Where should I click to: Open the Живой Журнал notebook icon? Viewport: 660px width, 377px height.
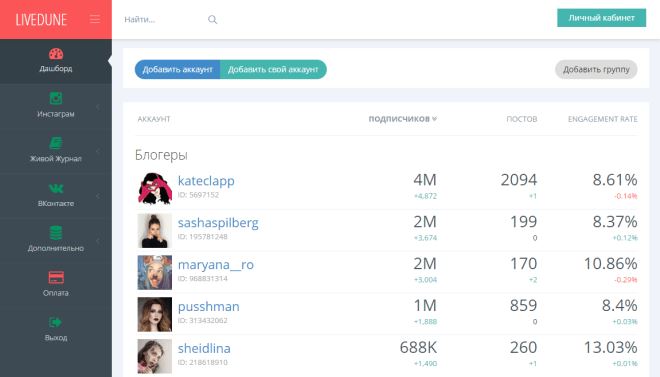coord(56,143)
